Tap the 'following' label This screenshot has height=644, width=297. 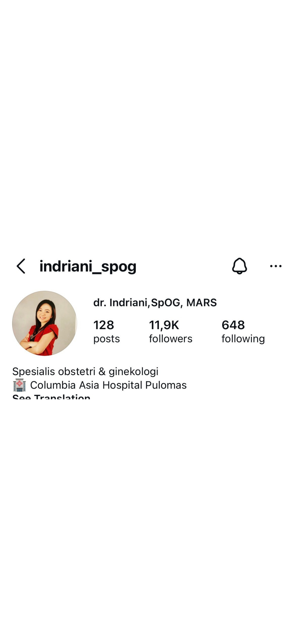click(x=243, y=339)
